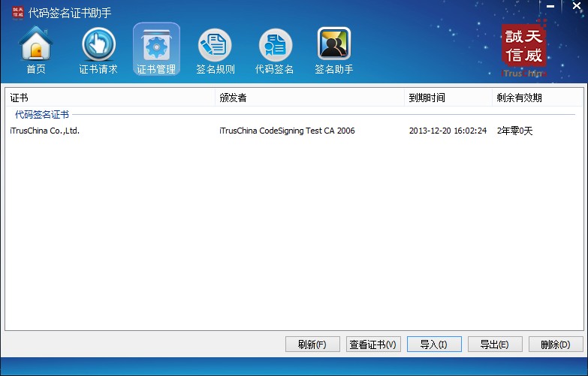Sort list by 到期时间 column
This screenshot has height=376, width=588.
tap(448, 98)
